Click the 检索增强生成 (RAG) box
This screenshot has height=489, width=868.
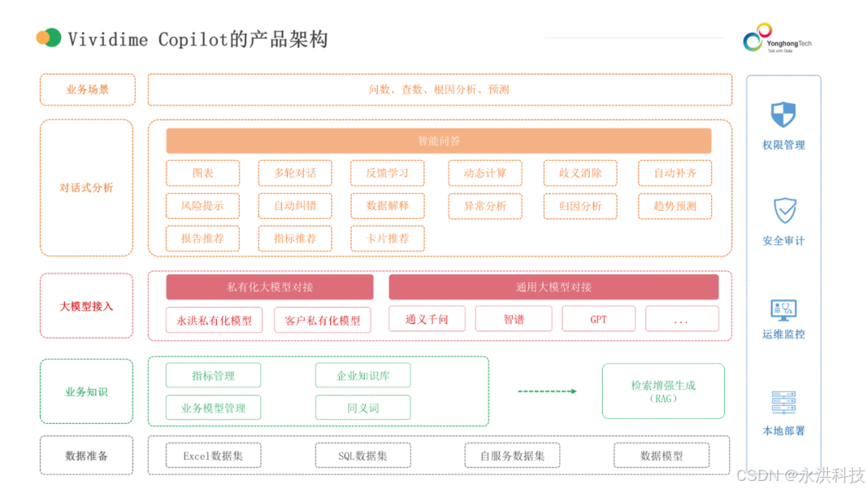tap(663, 391)
